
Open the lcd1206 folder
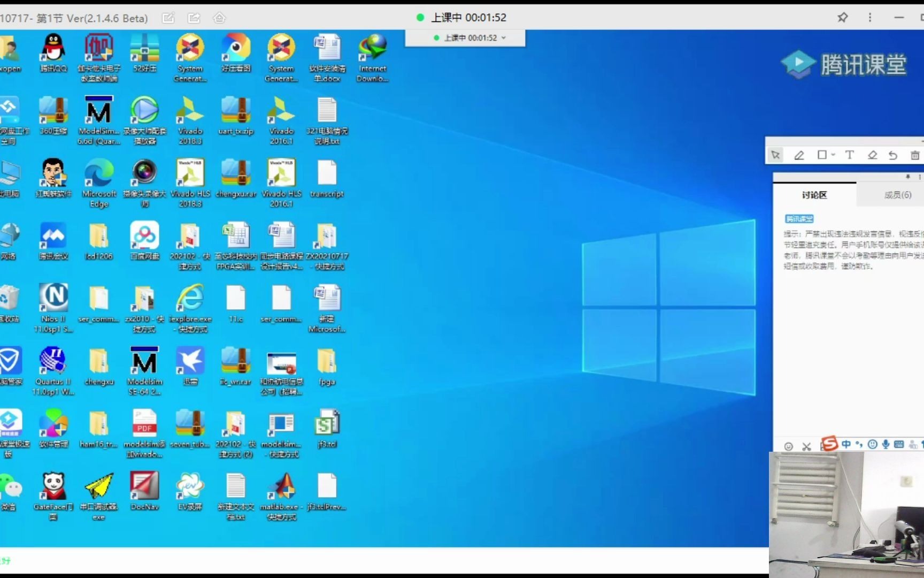pyautogui.click(x=99, y=241)
